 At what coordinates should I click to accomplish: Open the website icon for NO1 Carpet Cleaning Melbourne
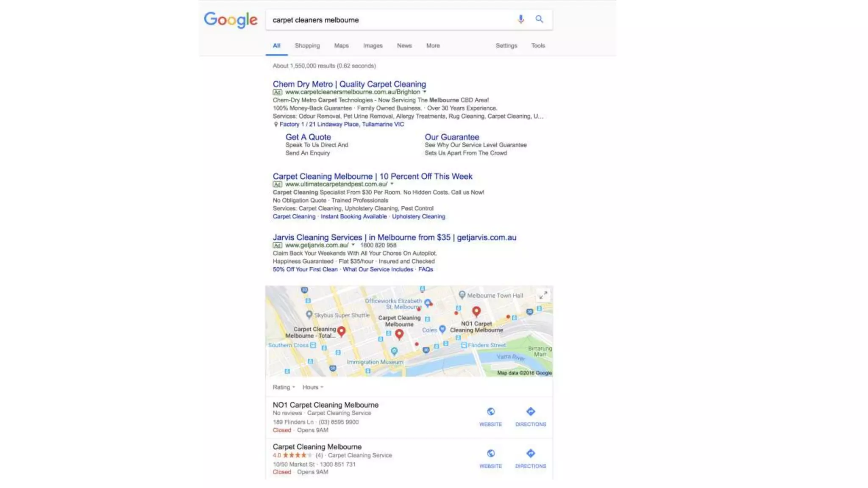(x=490, y=416)
